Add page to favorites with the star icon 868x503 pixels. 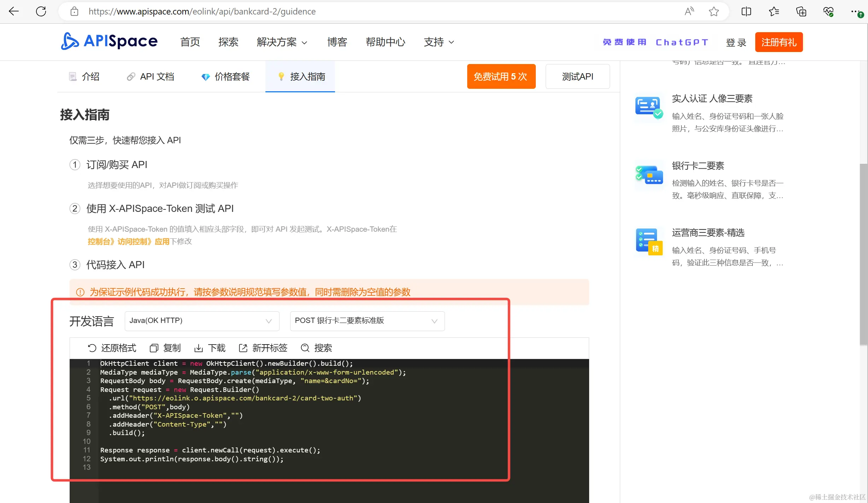tap(714, 12)
